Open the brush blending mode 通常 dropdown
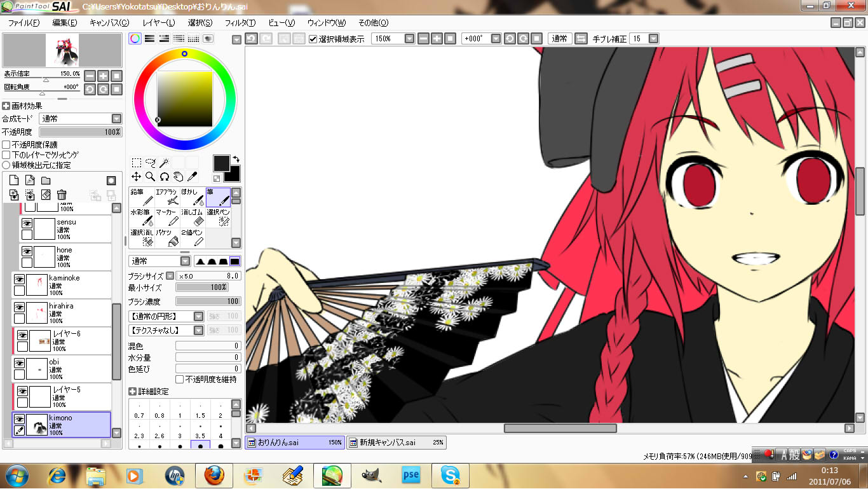The image size is (868, 489). pos(185,261)
